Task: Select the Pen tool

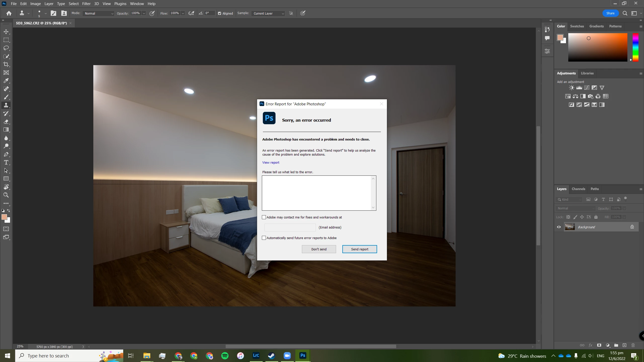Action: (6, 154)
